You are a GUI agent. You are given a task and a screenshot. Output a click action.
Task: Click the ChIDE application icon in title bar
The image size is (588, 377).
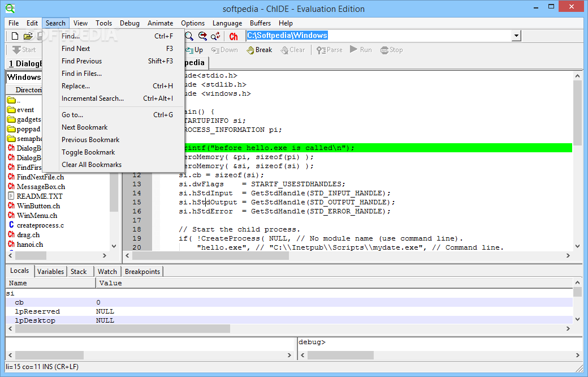10,8
